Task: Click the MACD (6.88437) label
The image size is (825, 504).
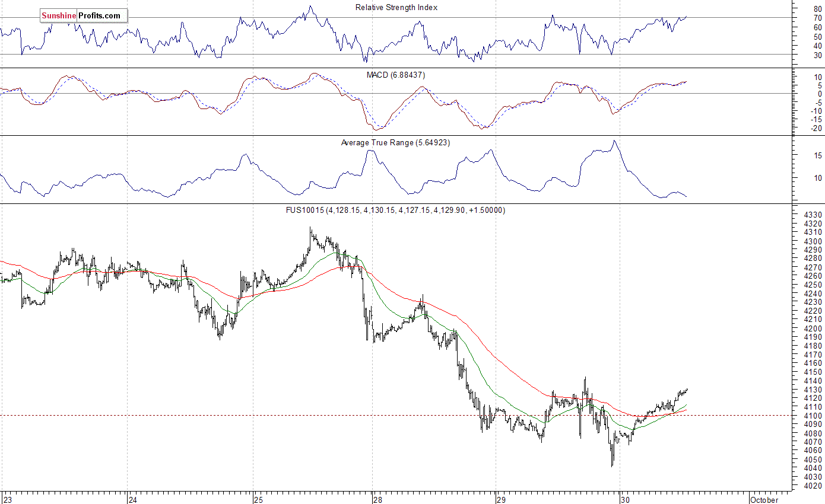Action: pyautogui.click(x=396, y=75)
